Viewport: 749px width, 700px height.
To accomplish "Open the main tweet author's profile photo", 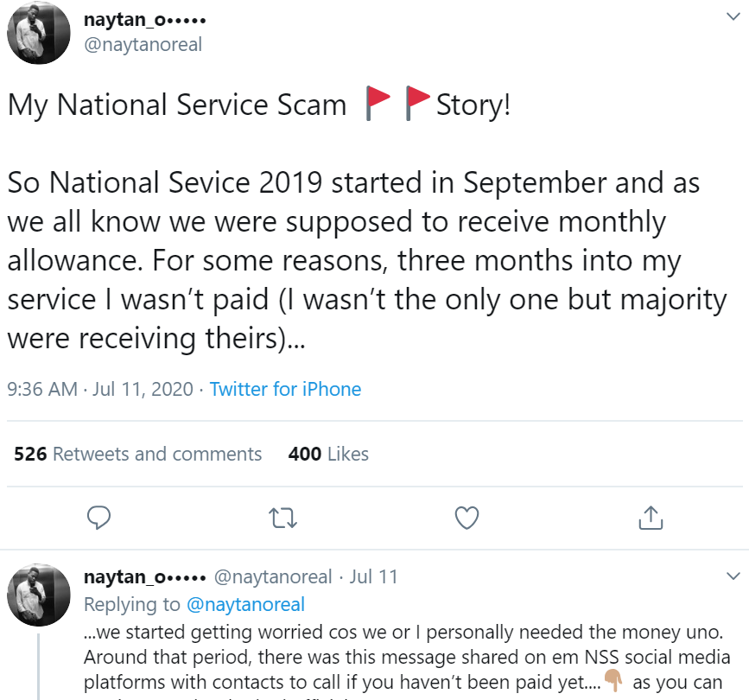I will [39, 33].
